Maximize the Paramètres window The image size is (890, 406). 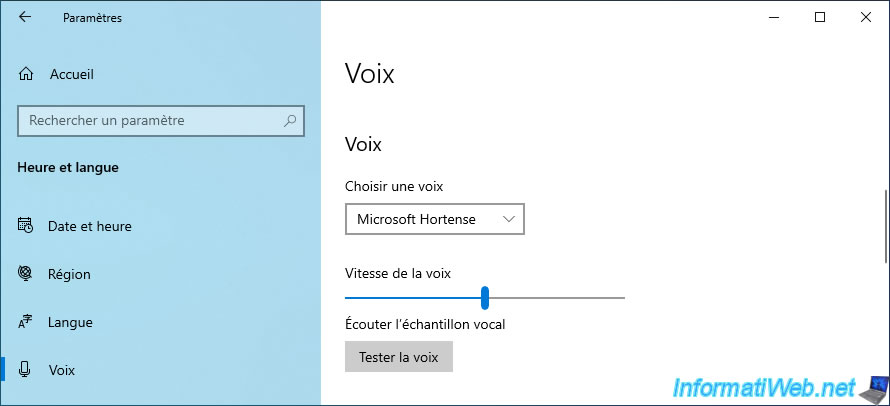tap(820, 17)
